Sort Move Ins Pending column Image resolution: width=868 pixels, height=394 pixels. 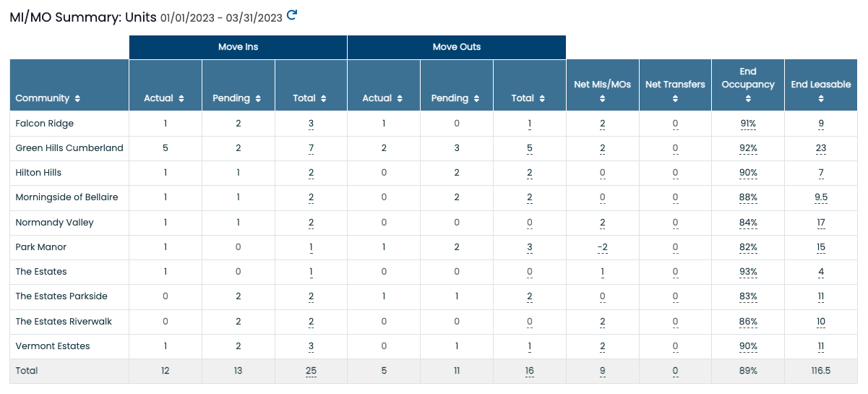[258, 98]
